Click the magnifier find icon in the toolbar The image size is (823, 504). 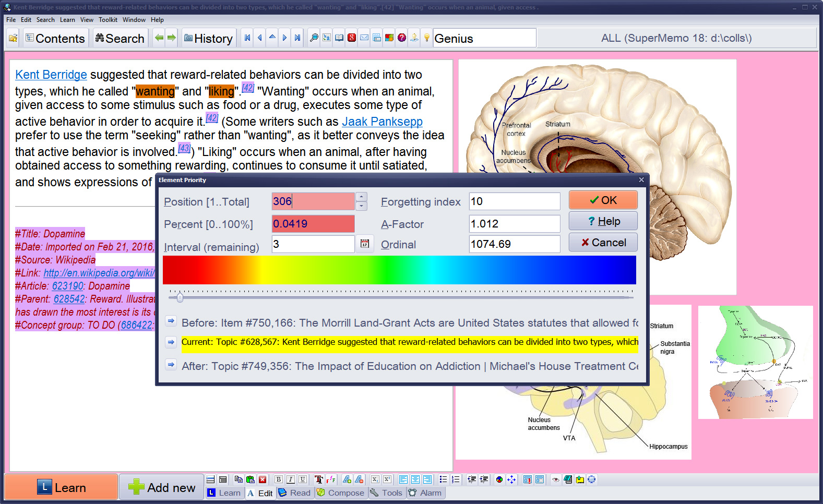tap(314, 38)
